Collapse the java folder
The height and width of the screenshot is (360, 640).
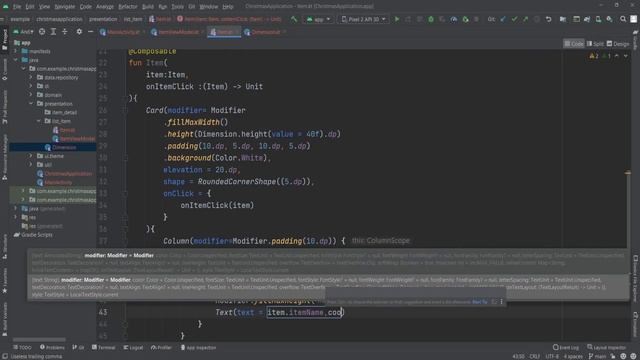click(x=16, y=60)
